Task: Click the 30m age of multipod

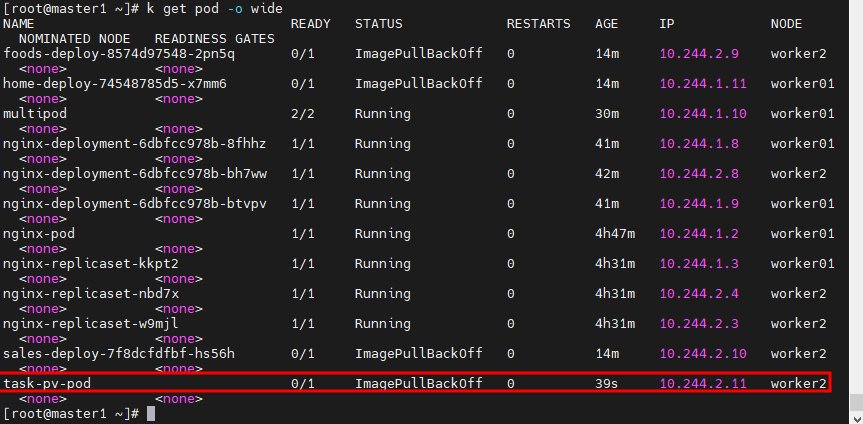Action: click(x=607, y=114)
